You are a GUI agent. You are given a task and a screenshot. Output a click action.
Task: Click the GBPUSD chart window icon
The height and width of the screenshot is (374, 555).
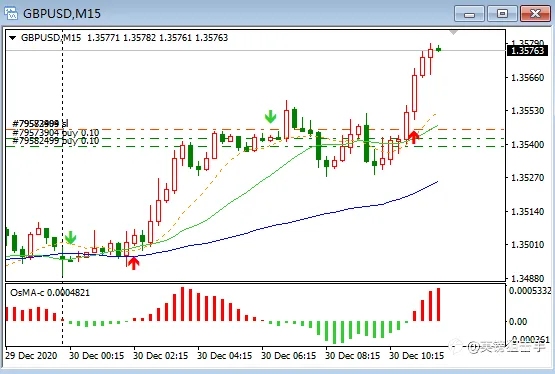click(11, 13)
